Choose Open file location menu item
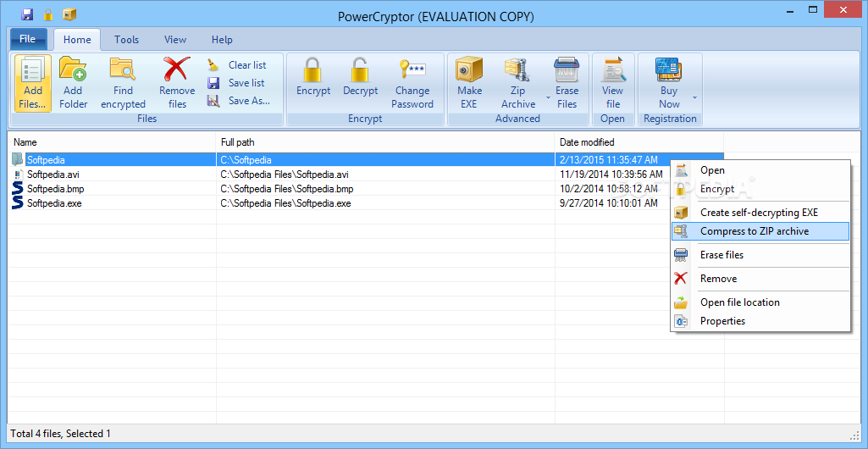The height and width of the screenshot is (449, 868). tap(760, 302)
